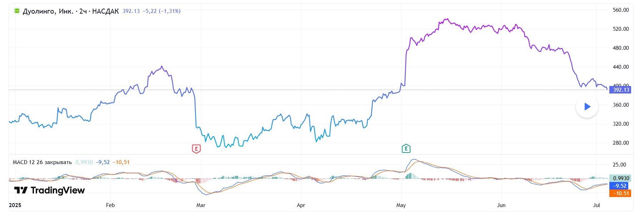
Task: Click the MACD 12 26 indicator legend
Action: 42,162
